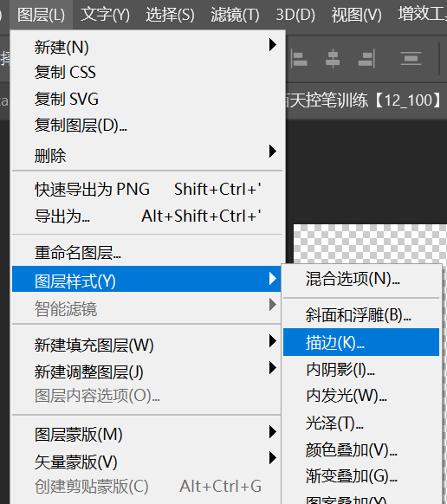This screenshot has width=447, height=504.
Task: Click the document tab 百天控笔训练【12_100】
Action: click(365, 100)
